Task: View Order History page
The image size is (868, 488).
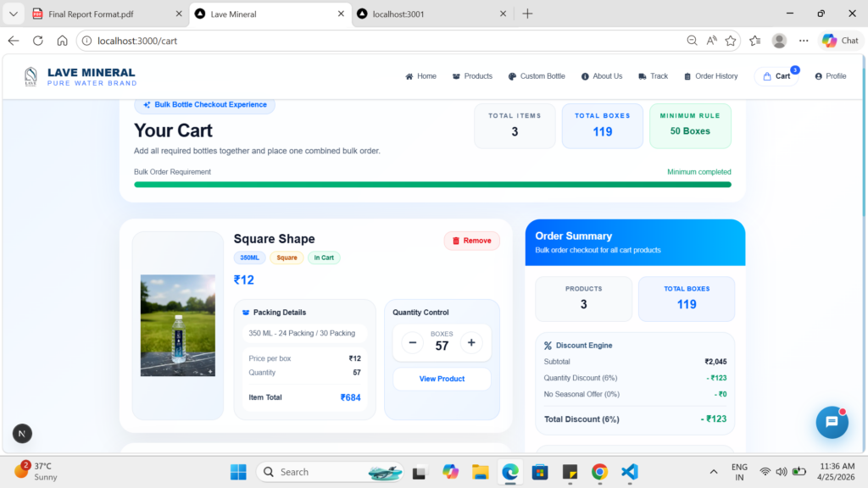Action: [x=711, y=76]
